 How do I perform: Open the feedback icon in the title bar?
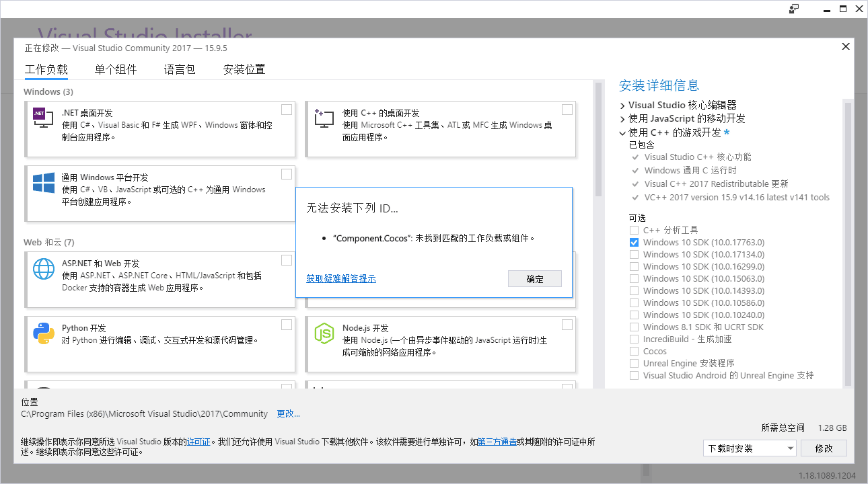point(794,9)
